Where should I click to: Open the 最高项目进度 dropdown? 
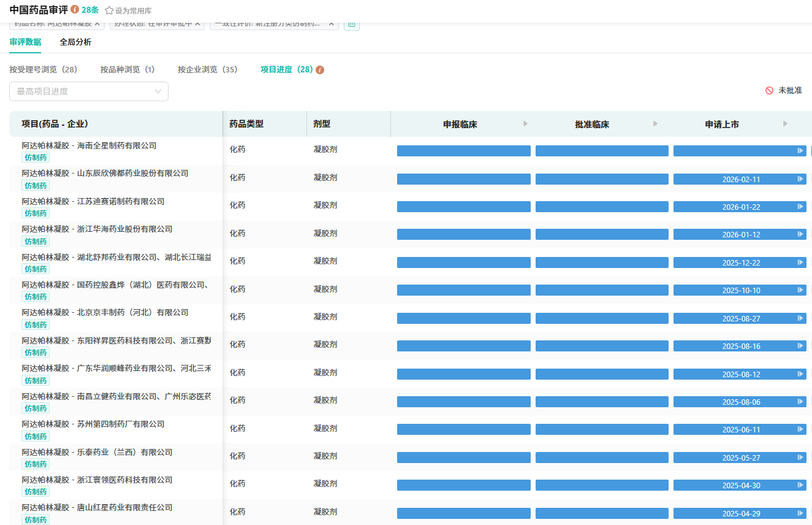(89, 91)
